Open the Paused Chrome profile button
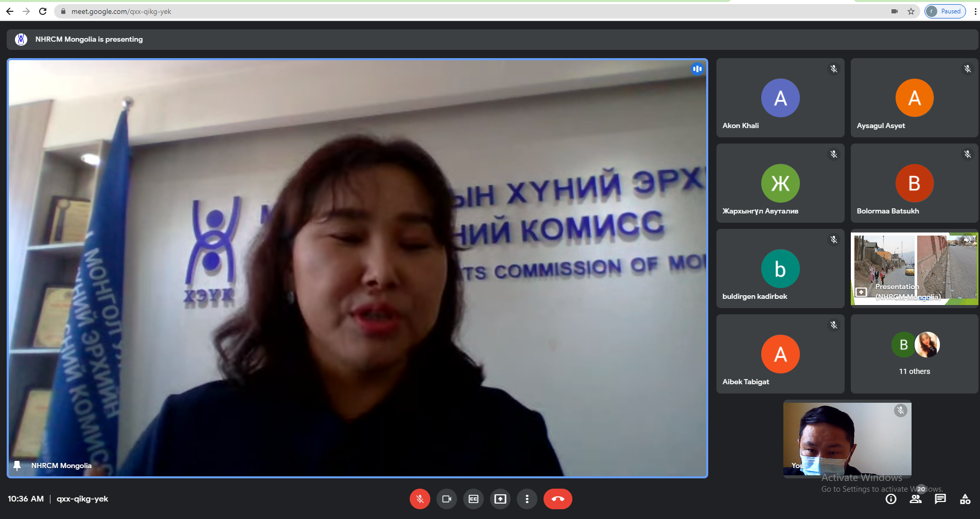The image size is (980, 519). pyautogui.click(x=945, y=11)
